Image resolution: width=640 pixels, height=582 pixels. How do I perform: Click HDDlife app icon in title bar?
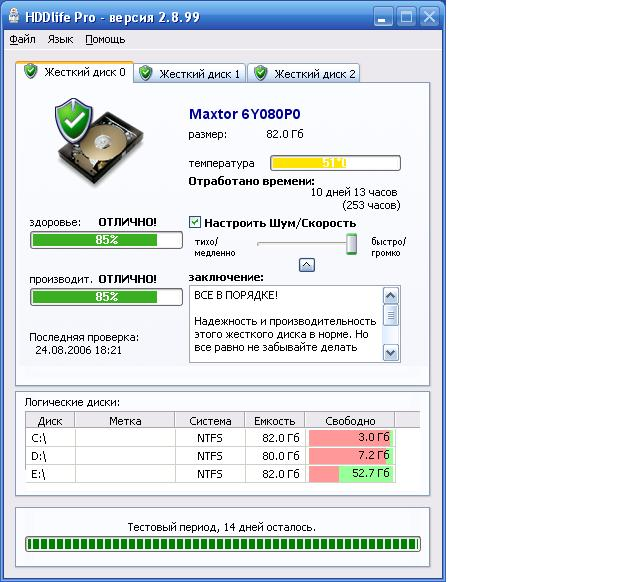14,16
